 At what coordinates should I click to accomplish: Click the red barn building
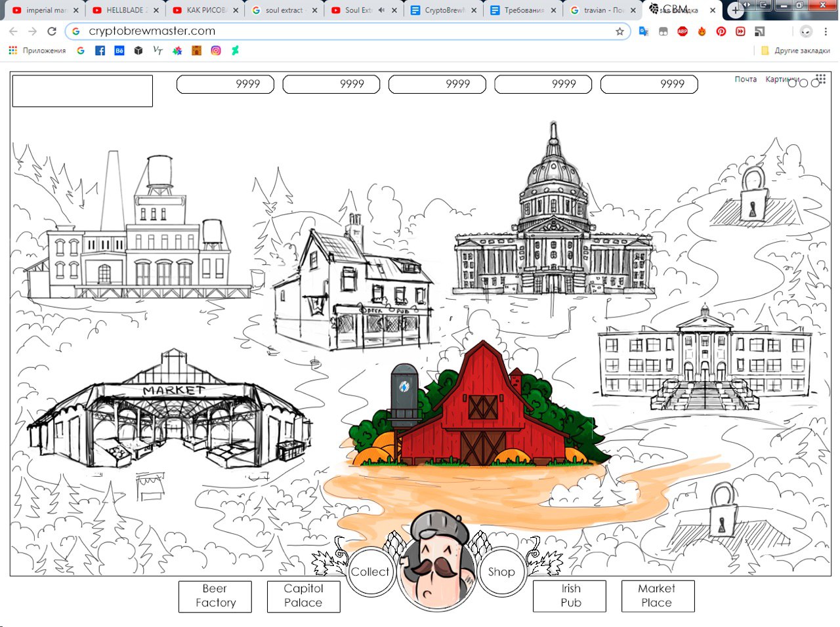pyautogui.click(x=482, y=413)
